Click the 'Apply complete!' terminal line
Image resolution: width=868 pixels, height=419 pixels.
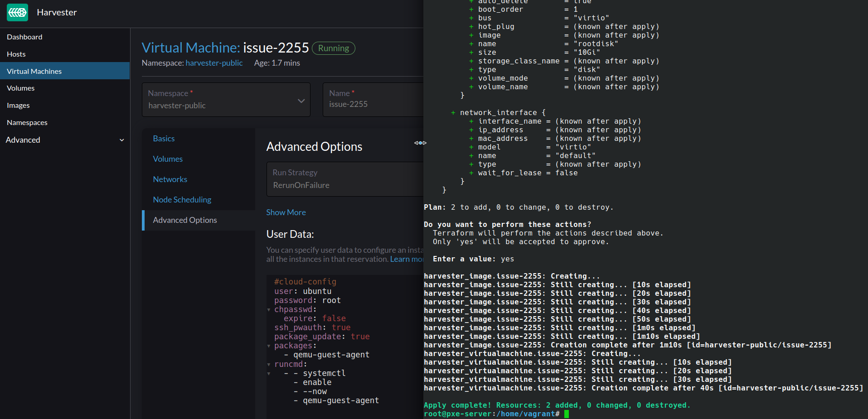tap(557, 405)
